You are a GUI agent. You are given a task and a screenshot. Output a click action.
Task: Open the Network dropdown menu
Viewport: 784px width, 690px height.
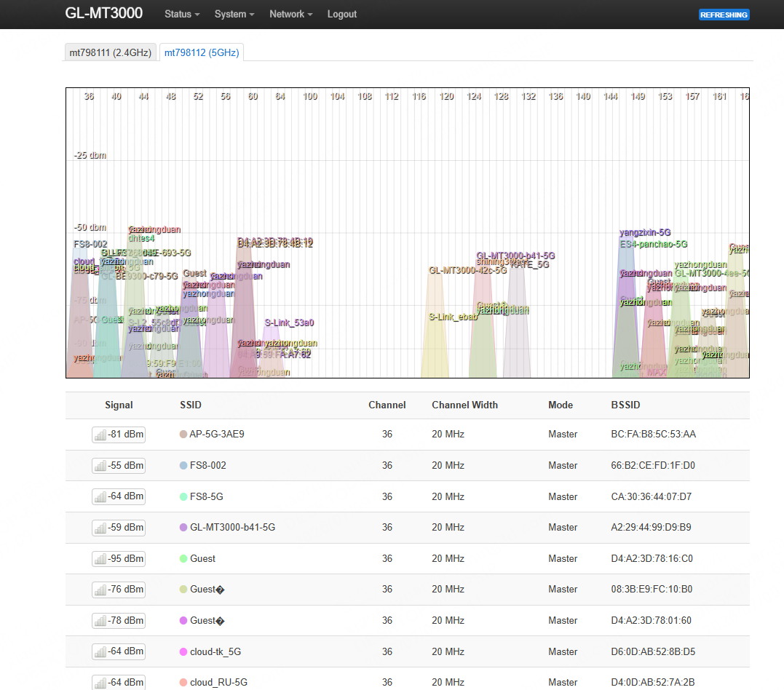point(291,15)
